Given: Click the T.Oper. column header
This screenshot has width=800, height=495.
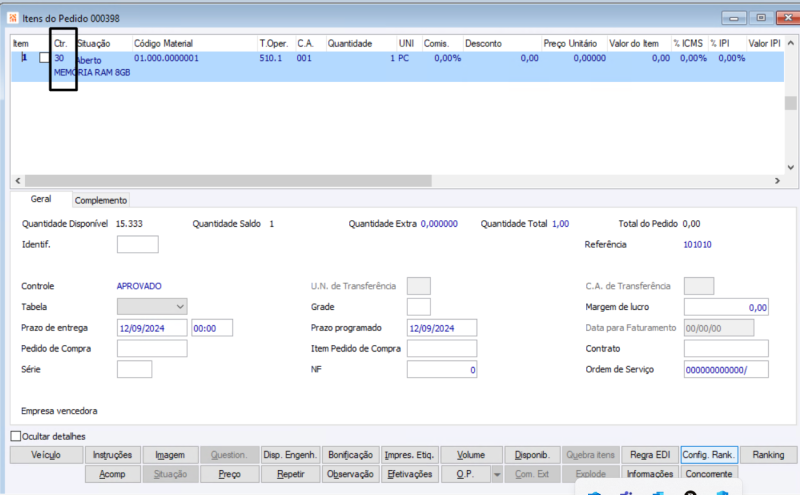Looking at the screenshot, I should click(x=276, y=43).
